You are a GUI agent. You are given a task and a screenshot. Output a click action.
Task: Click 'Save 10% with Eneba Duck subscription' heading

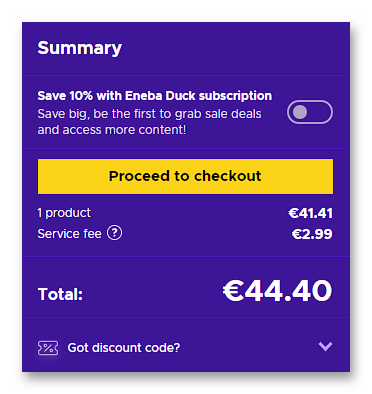[x=155, y=96]
